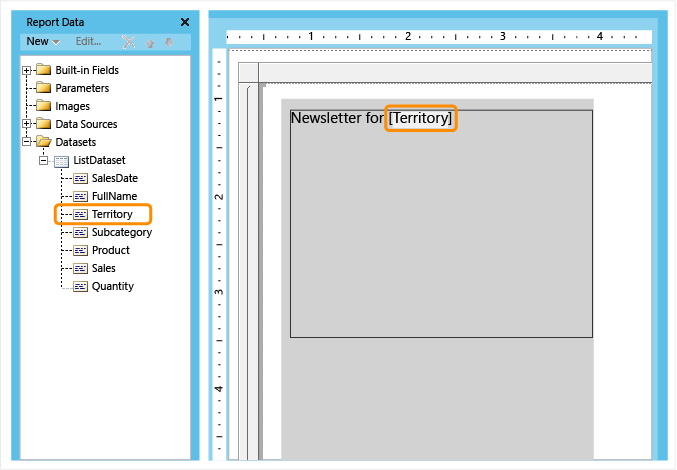Click the [Territory] placeholder in the text box
This screenshot has height=470, width=677.
pos(420,118)
